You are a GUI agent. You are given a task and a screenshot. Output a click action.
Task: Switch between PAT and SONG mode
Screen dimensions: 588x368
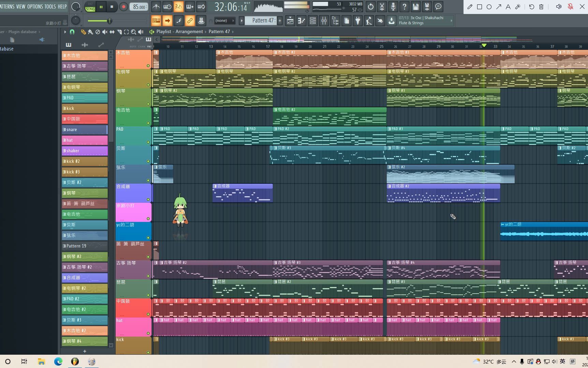[x=90, y=7]
